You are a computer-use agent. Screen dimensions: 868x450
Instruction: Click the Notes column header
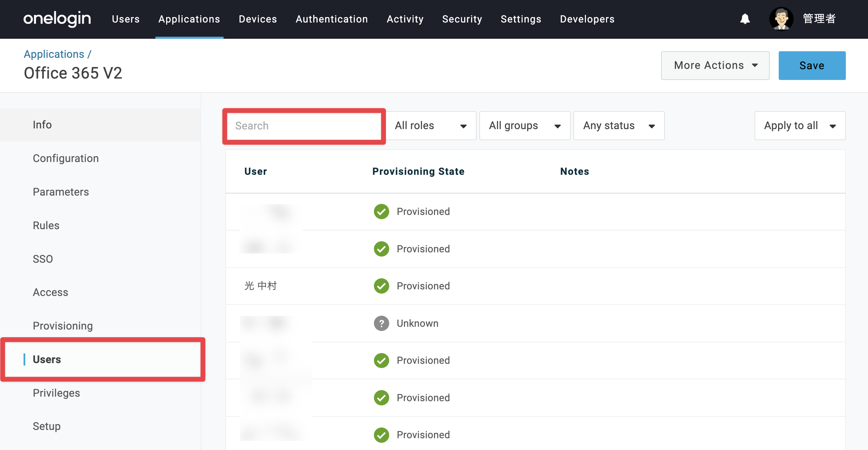[x=575, y=171]
